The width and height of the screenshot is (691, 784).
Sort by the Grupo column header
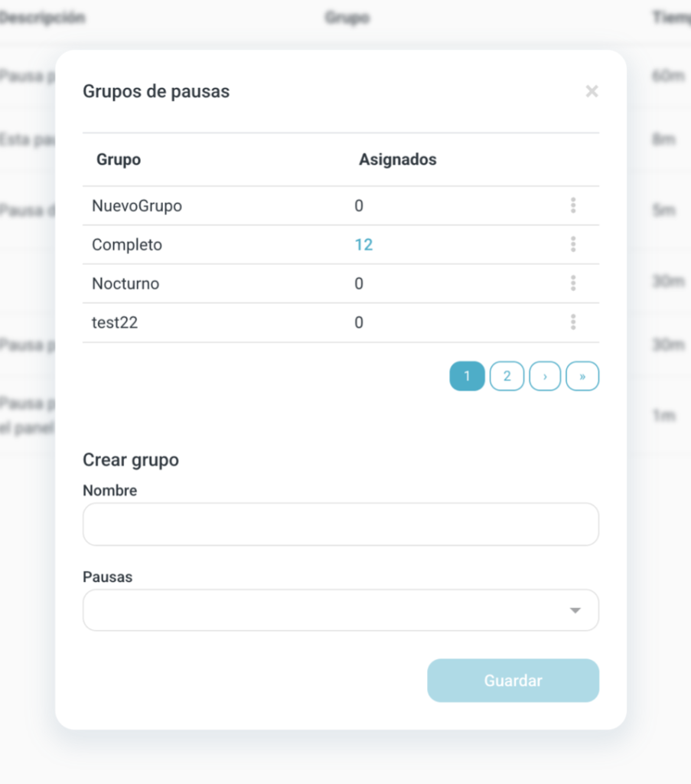coord(119,160)
